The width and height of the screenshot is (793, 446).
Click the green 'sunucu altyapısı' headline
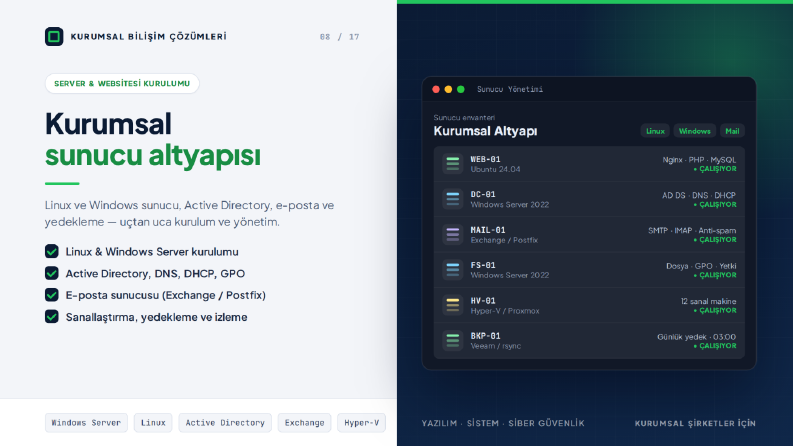(153, 155)
